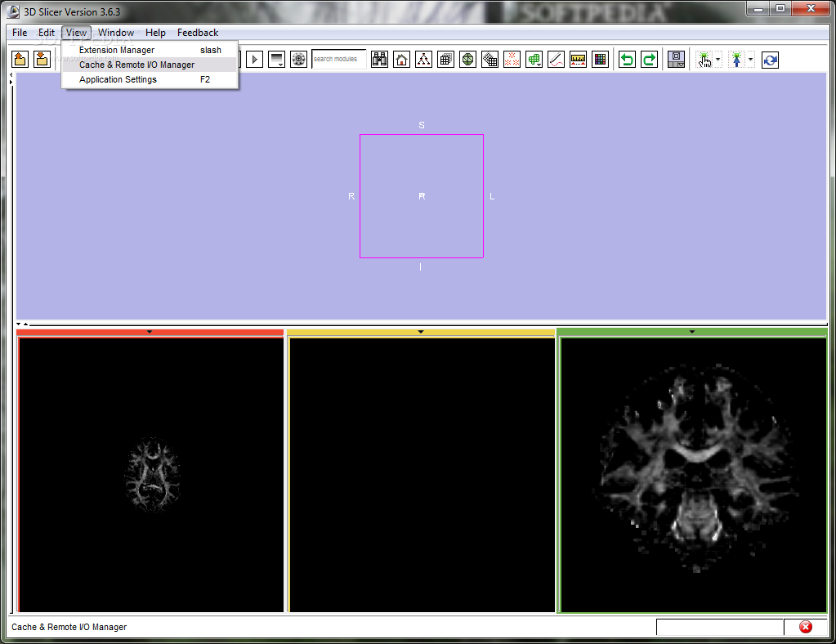Close the 3D Slicer window

pyautogui.click(x=811, y=8)
